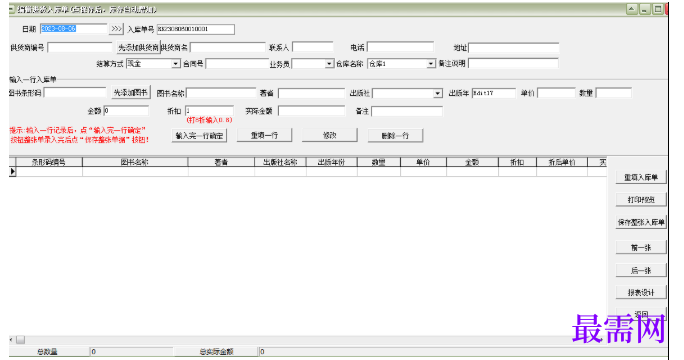
Task: Click the 金额 input field
Action: coord(126,111)
